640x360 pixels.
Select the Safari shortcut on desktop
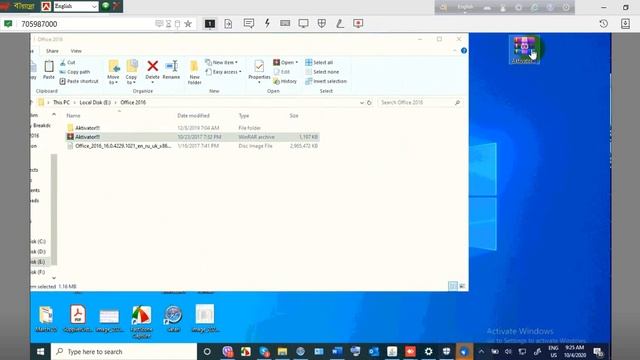[x=173, y=318]
